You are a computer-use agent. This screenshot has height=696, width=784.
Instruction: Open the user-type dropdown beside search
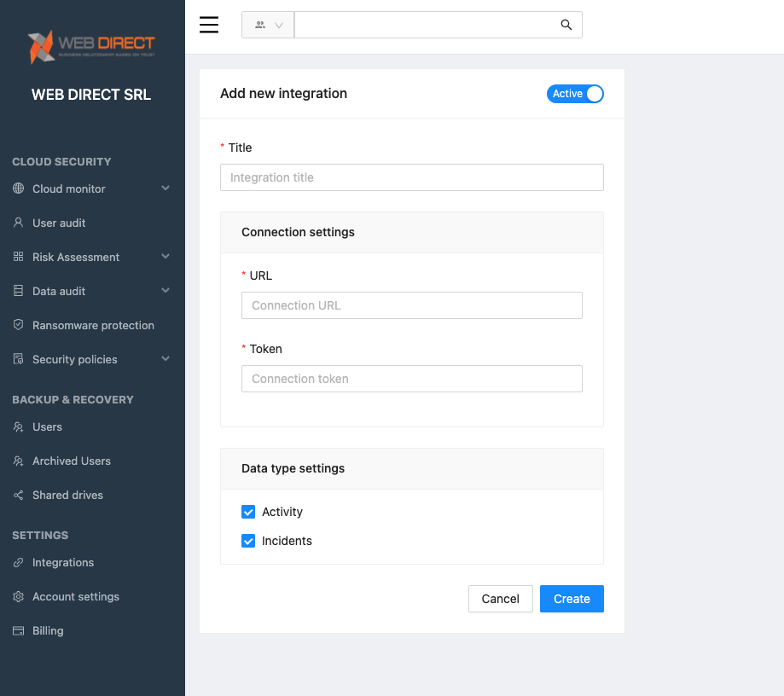point(268,25)
